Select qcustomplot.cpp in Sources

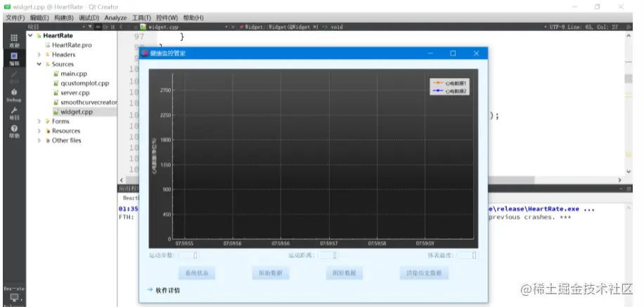[x=85, y=84]
